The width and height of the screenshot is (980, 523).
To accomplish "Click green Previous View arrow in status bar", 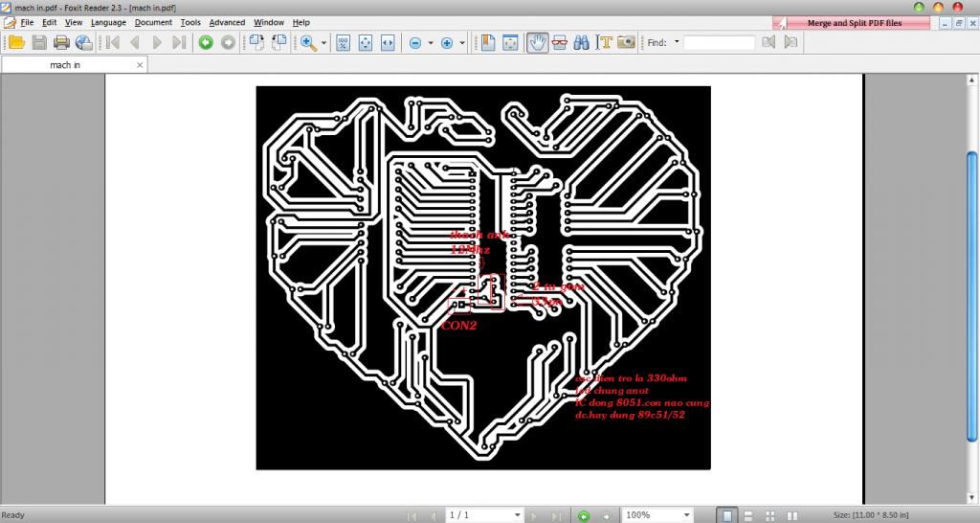I will coord(583,515).
